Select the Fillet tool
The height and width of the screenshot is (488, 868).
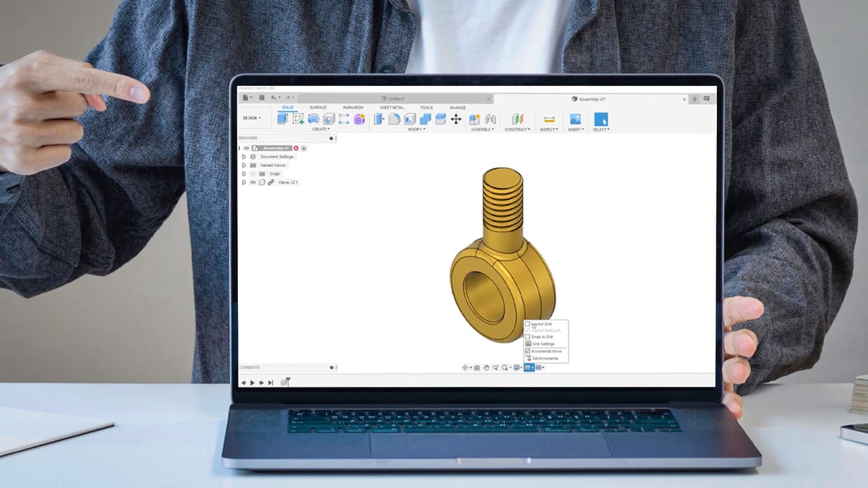click(394, 119)
